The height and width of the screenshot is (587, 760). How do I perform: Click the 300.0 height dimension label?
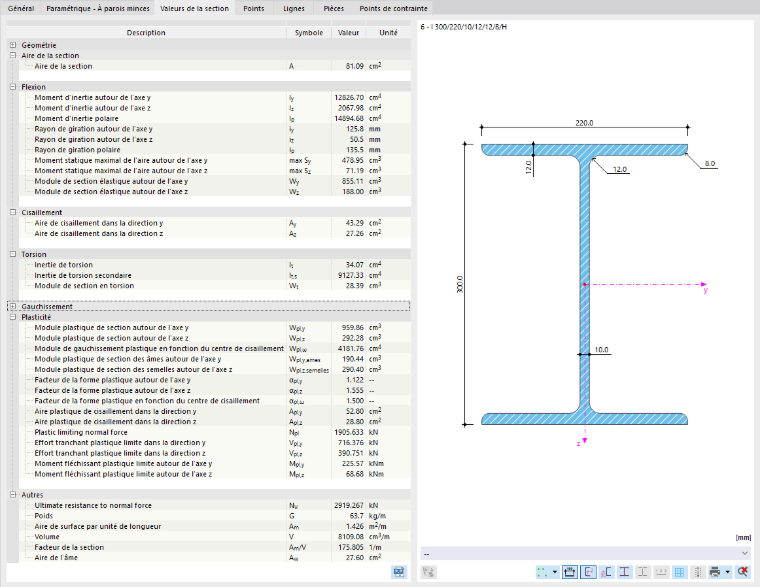[x=459, y=284]
